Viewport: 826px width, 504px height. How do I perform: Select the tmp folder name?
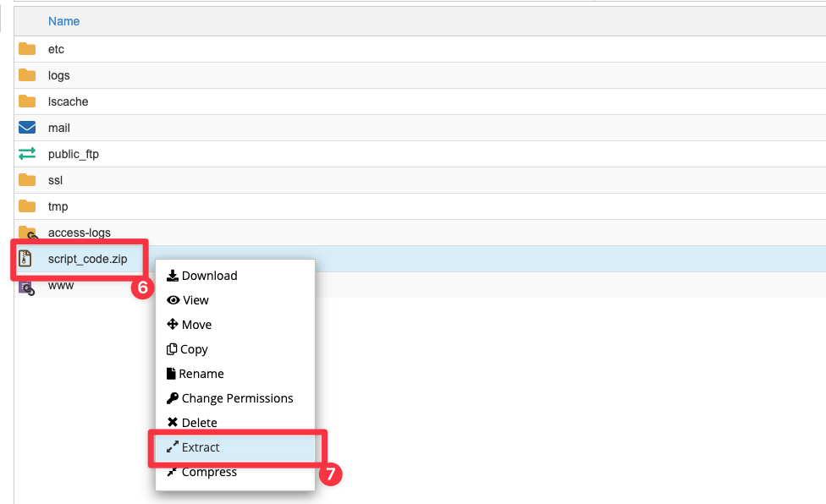(58, 206)
